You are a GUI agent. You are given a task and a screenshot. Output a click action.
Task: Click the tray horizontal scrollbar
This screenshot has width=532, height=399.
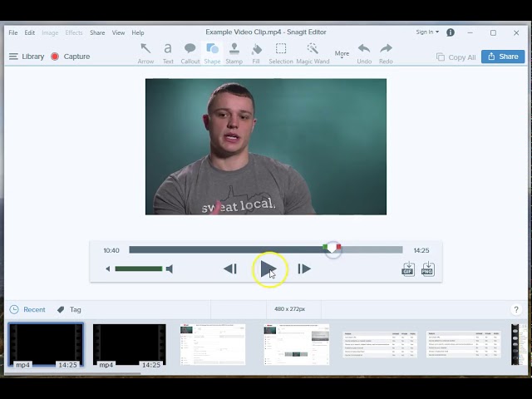click(x=72, y=373)
